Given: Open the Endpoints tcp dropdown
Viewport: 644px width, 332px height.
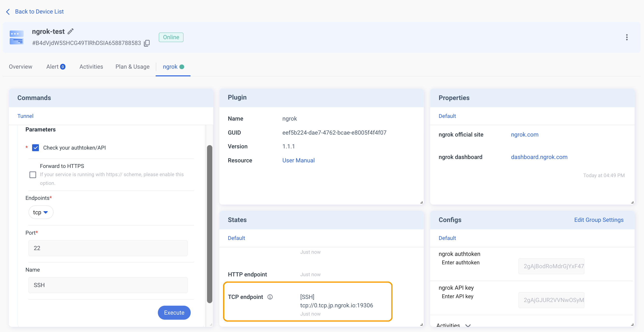Looking at the screenshot, I should tap(41, 212).
